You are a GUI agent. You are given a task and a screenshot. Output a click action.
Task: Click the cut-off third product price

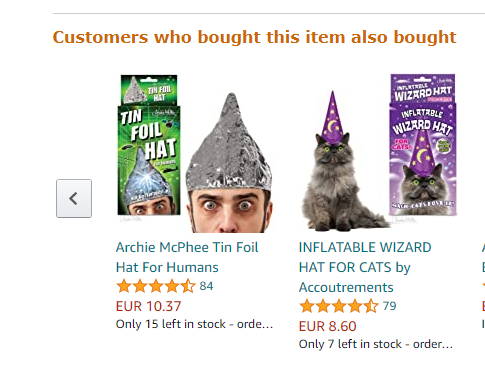(483, 306)
